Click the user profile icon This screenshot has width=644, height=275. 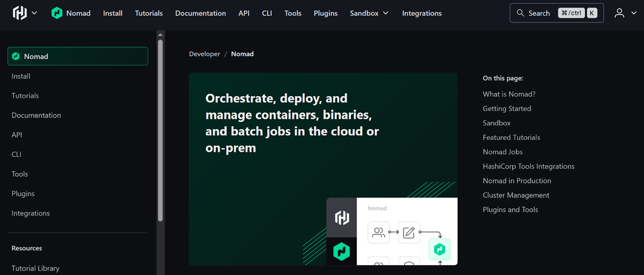[x=619, y=13]
